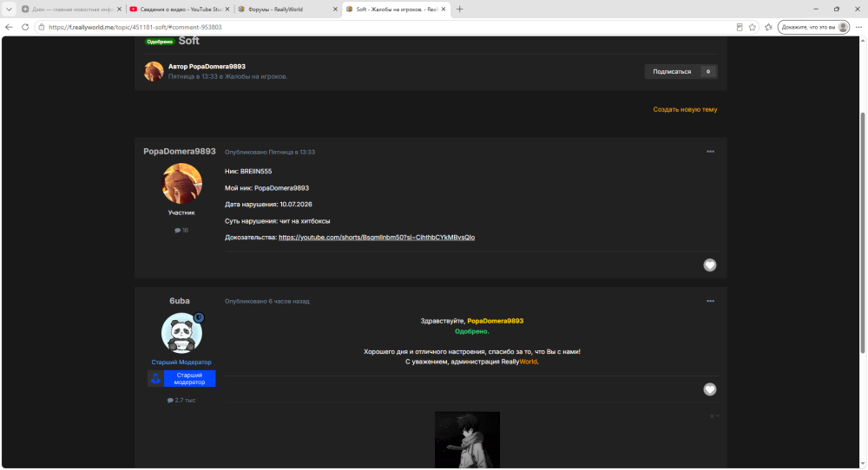The height and width of the screenshot is (470, 868).
Task: Select text Ник: BREIIN555
Action: 248,172
